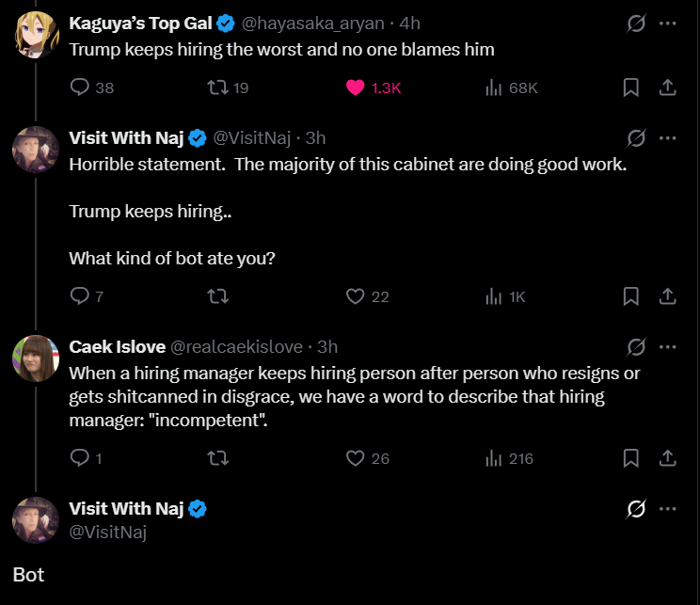Click Grok icon on Kaguya's tweet
The width and height of the screenshot is (700, 605).
[x=636, y=24]
